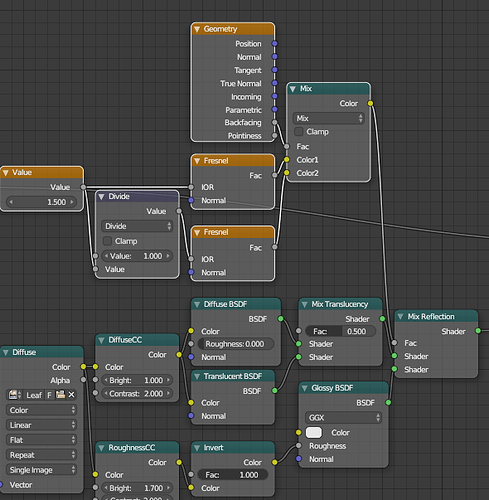
Task: Collapse the Translucent BSDF node
Action: (x=197, y=376)
